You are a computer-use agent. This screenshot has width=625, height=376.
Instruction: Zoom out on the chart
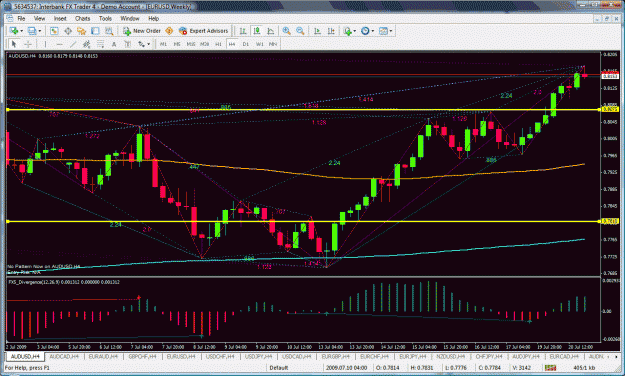coord(300,31)
